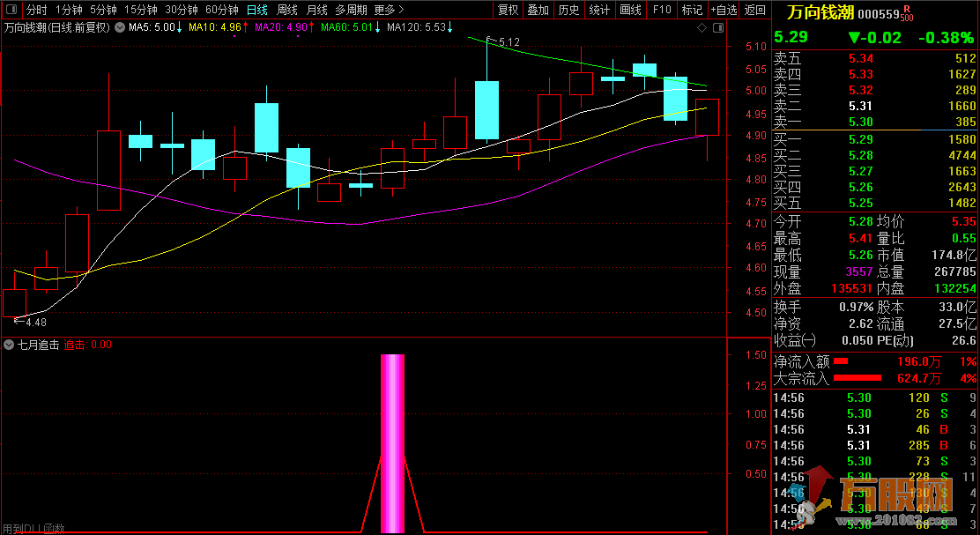Click the 大宗流入 624.7万 row

(x=875, y=378)
